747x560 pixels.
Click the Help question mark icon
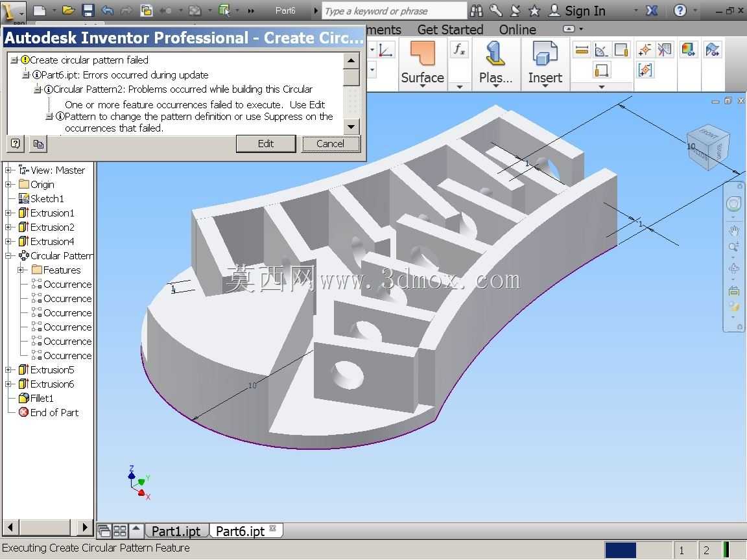click(680, 10)
